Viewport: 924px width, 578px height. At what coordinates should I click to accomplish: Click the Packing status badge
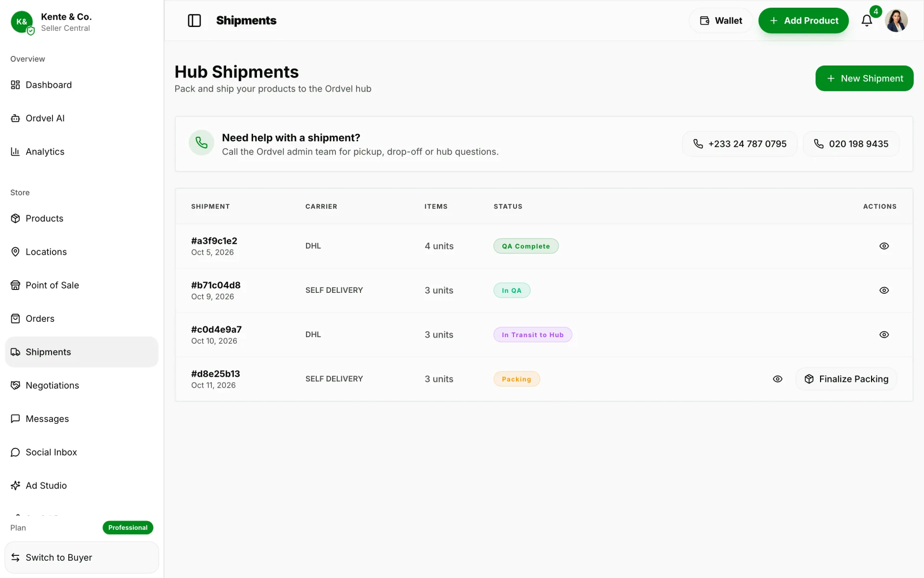(x=516, y=379)
